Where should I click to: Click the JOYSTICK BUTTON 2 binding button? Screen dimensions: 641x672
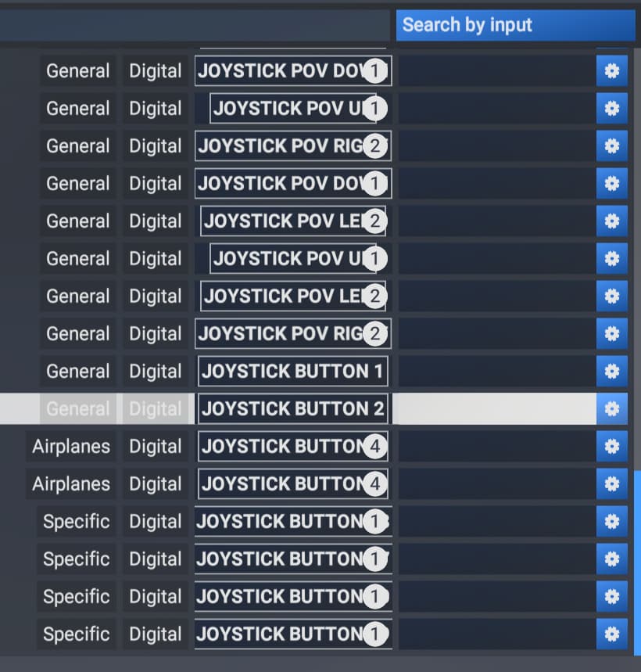(292, 409)
